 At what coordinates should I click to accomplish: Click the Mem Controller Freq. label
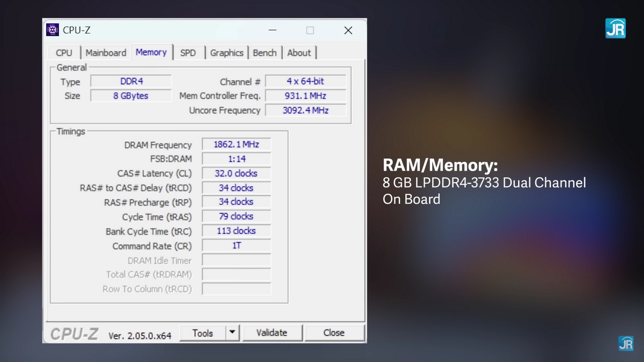(x=220, y=96)
